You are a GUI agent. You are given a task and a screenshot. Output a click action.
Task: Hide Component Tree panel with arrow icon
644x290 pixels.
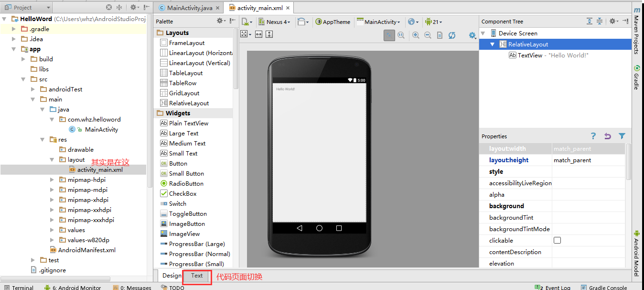(625, 21)
